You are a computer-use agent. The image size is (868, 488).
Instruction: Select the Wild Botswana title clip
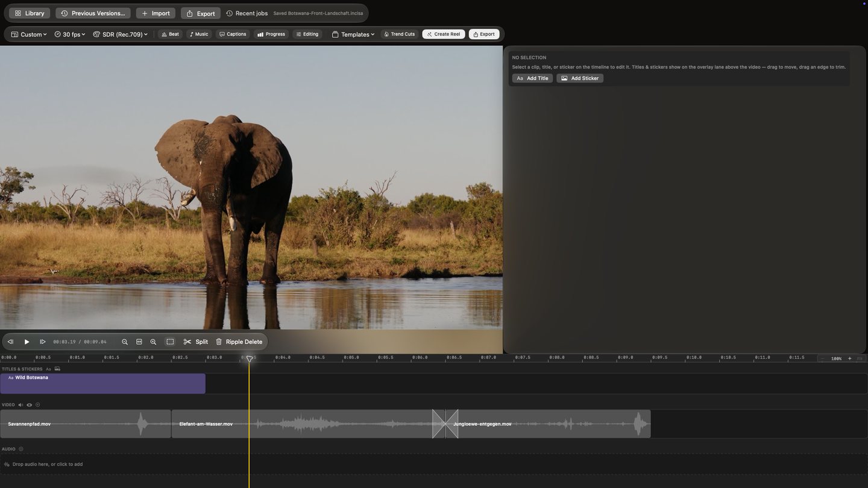(102, 383)
